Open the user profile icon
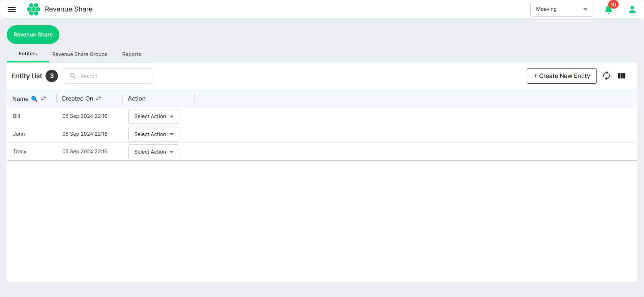The height and width of the screenshot is (297, 644). pos(632,9)
